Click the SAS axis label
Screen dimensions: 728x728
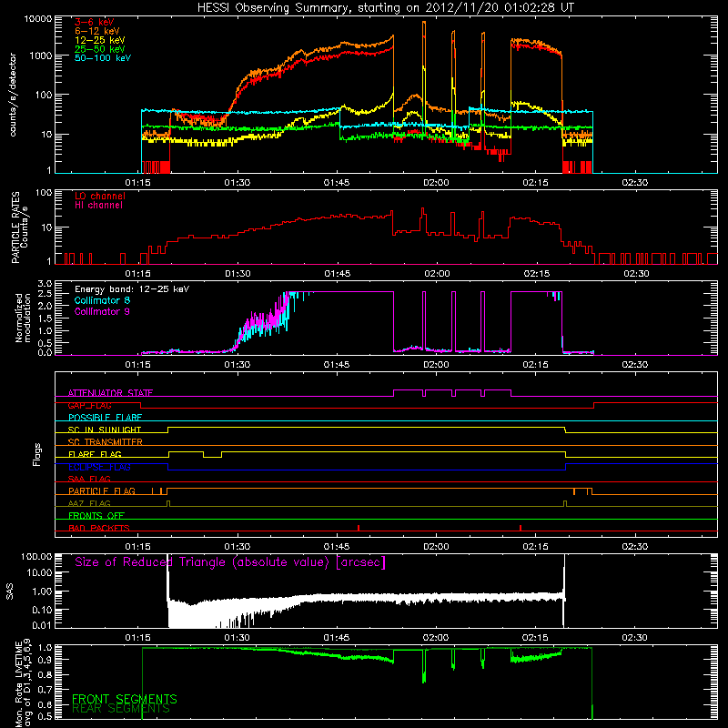(10, 591)
